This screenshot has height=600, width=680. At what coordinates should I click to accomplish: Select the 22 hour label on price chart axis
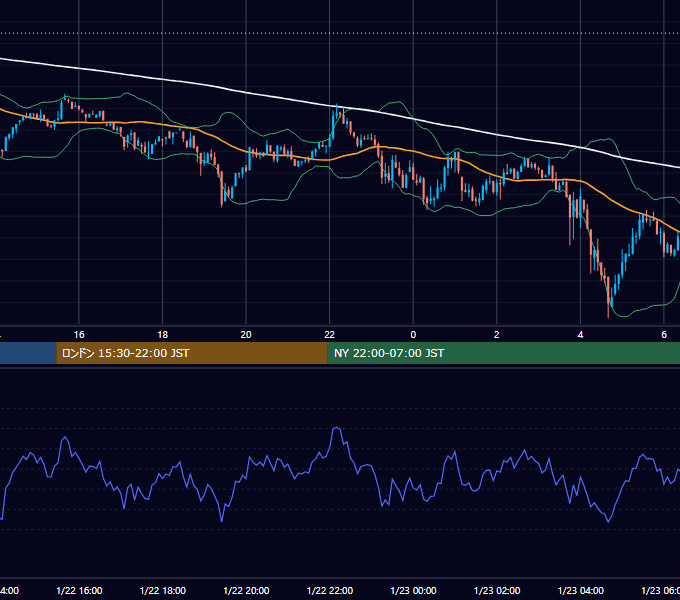pyautogui.click(x=330, y=335)
